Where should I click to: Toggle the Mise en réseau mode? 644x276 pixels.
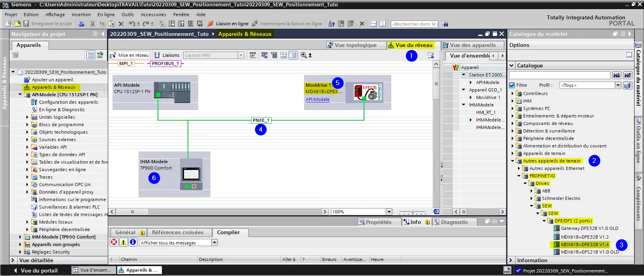coord(130,55)
